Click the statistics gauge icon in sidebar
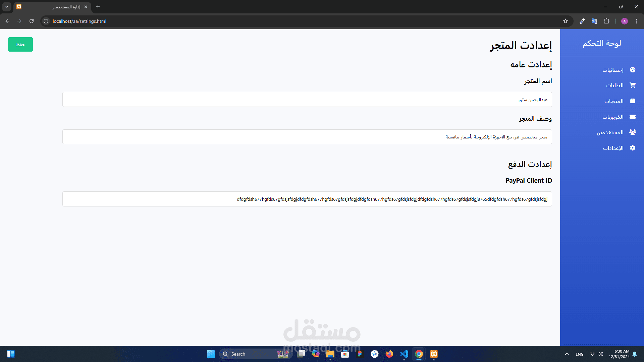Image resolution: width=644 pixels, height=362 pixels. 633,70
